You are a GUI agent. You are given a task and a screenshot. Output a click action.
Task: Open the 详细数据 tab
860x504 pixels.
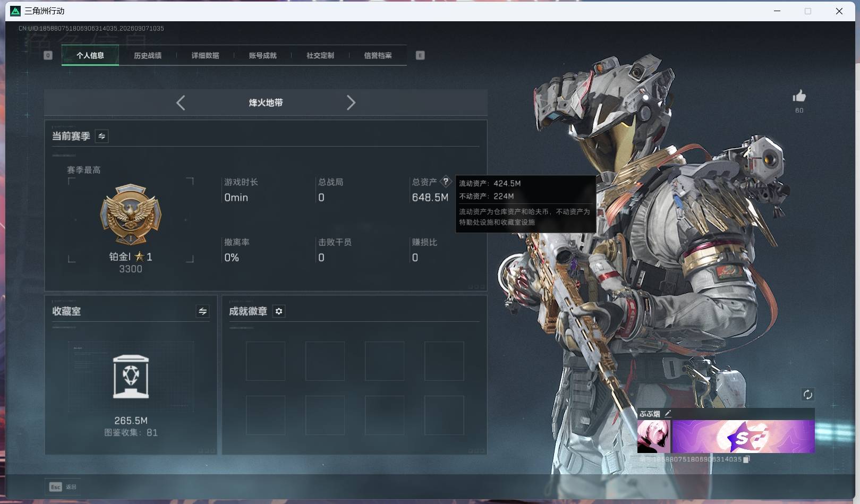point(205,55)
